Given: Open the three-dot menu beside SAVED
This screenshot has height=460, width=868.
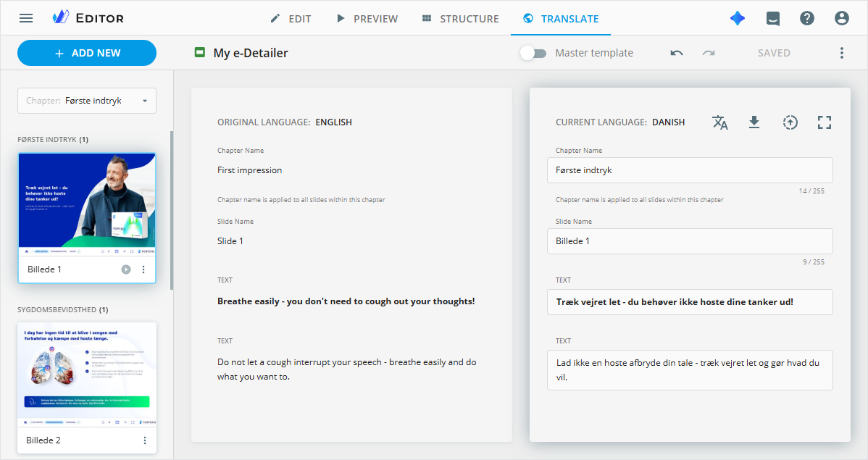Looking at the screenshot, I should (841, 53).
